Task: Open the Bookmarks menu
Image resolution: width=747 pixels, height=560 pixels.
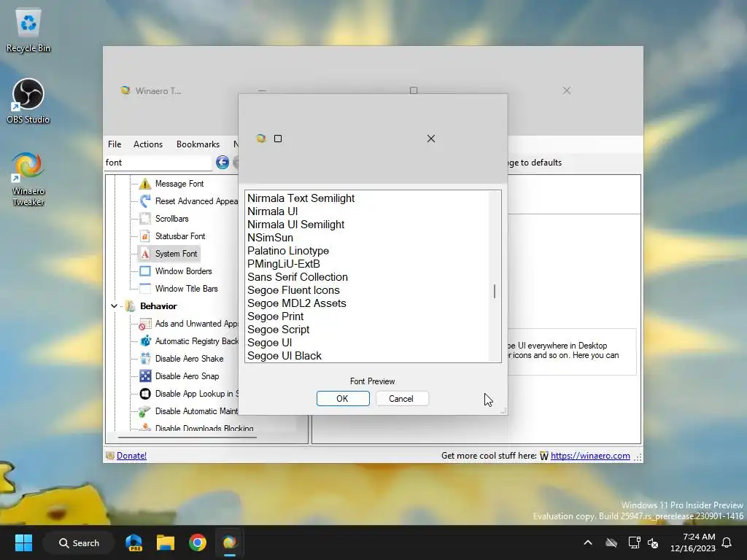Action: click(198, 144)
